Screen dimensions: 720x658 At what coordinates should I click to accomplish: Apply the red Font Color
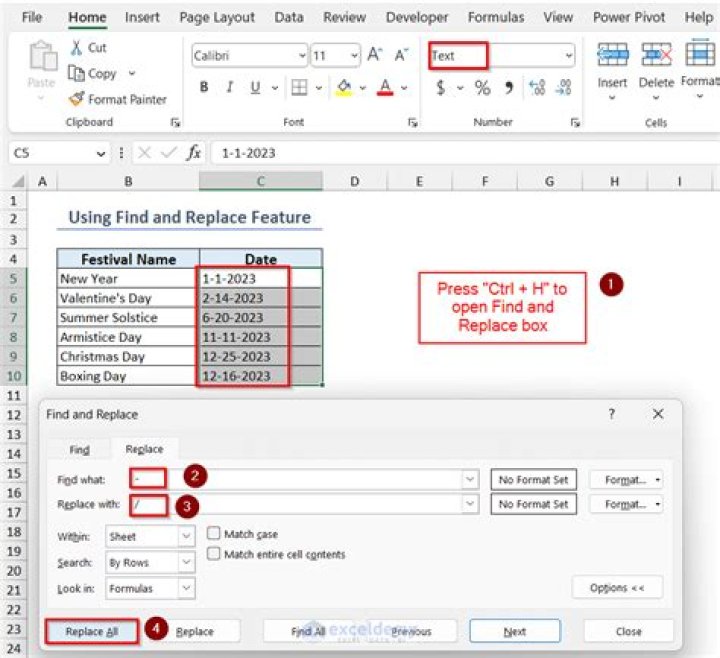[x=385, y=87]
